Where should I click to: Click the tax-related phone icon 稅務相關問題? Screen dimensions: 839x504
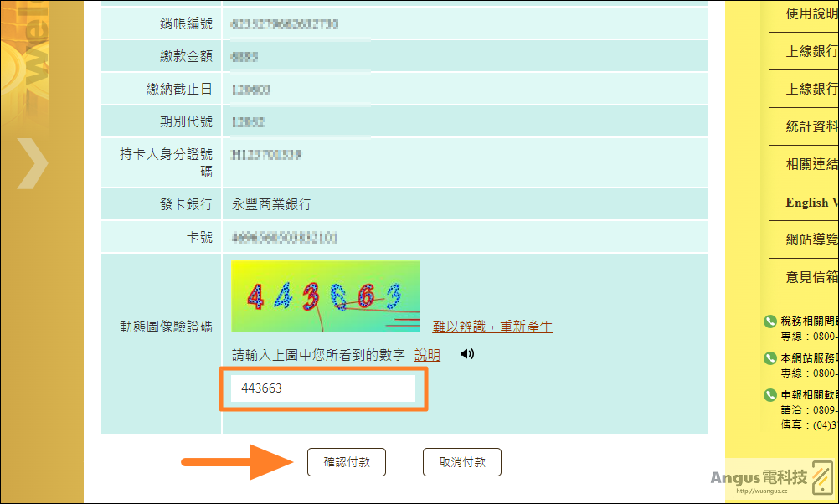click(770, 321)
